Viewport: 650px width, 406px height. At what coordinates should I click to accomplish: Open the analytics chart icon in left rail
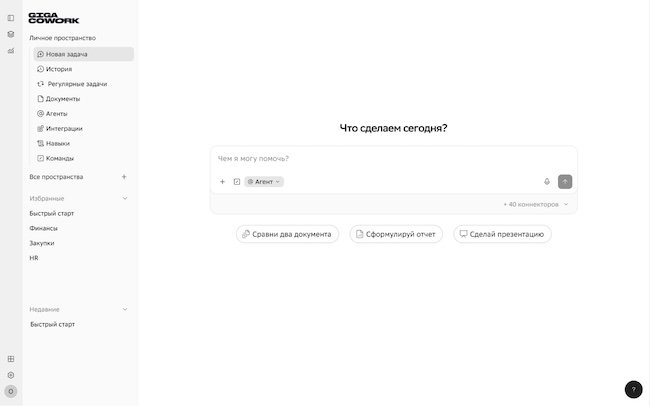pos(11,51)
